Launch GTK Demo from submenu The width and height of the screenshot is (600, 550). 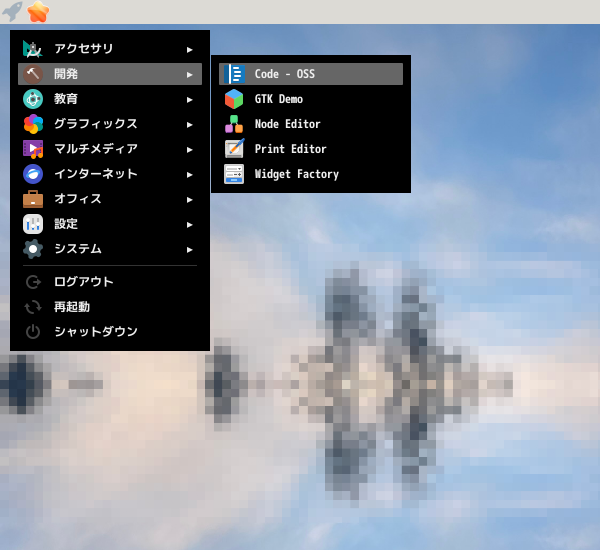coord(311,99)
